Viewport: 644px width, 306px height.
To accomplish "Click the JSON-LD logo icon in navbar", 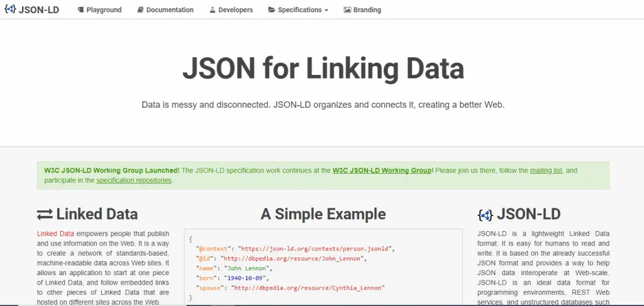I will (10, 9).
